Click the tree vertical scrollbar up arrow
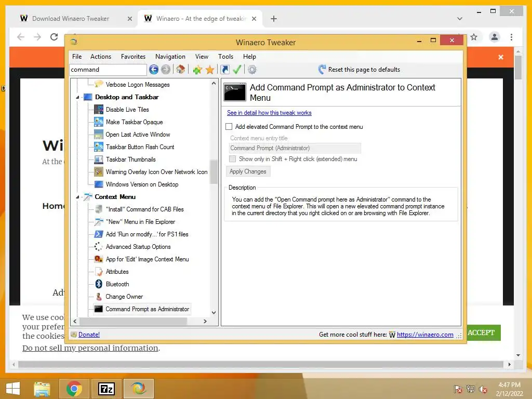Image resolution: width=532 pixels, height=399 pixels. coord(214,83)
